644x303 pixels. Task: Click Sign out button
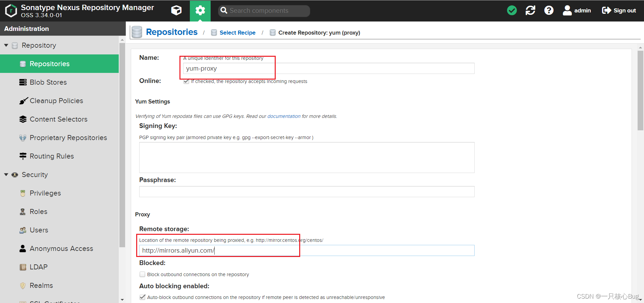coord(619,10)
